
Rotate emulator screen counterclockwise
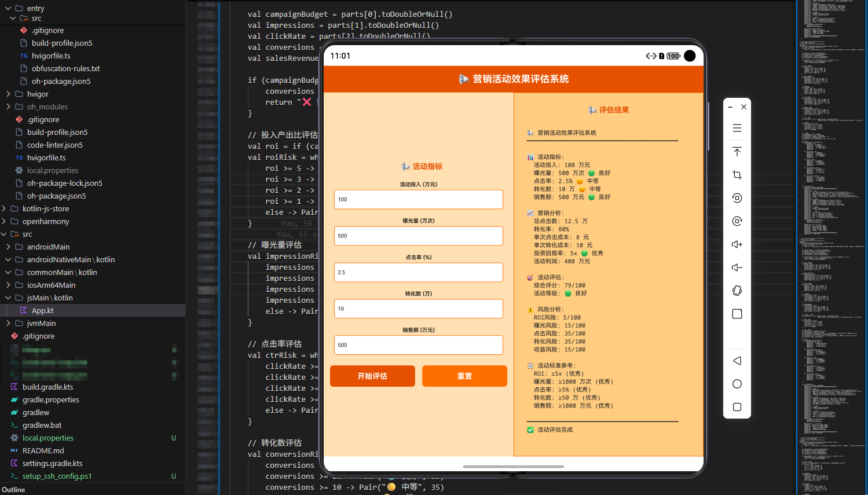point(737,198)
